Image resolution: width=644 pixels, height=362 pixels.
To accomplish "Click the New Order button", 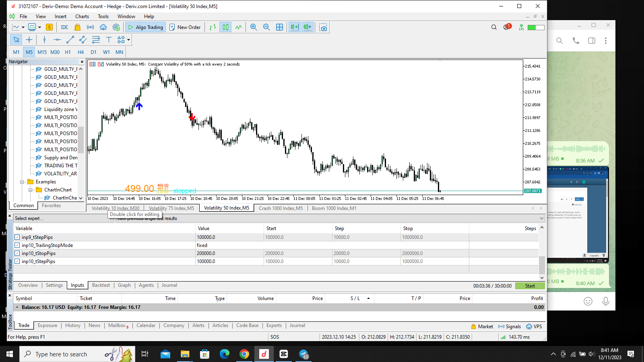I will point(185,27).
